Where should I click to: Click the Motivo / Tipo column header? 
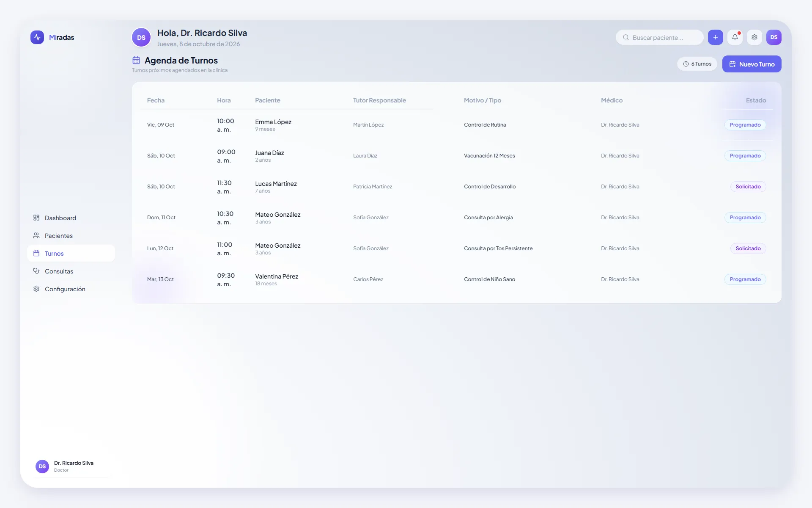pyautogui.click(x=483, y=100)
